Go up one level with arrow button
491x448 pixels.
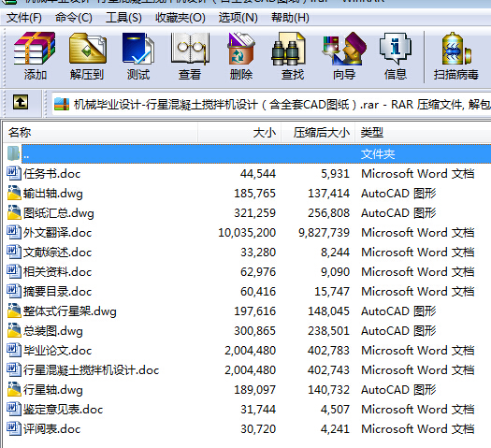[21, 102]
